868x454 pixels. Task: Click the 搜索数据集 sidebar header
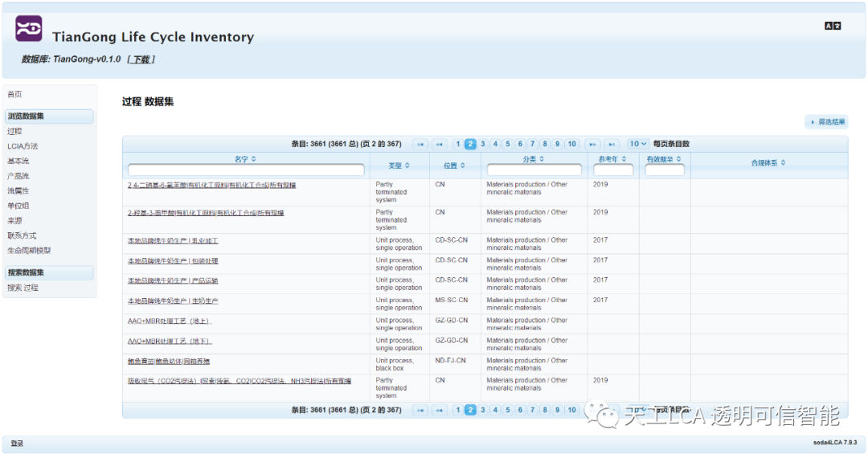[x=49, y=272]
